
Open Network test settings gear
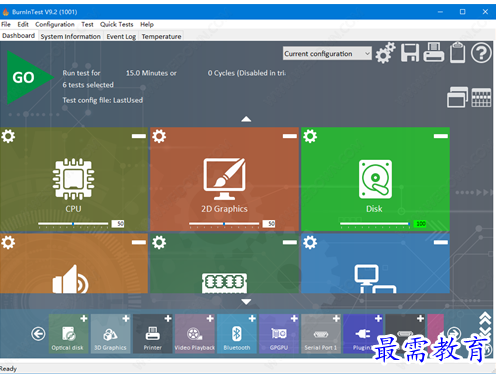[x=310, y=242]
